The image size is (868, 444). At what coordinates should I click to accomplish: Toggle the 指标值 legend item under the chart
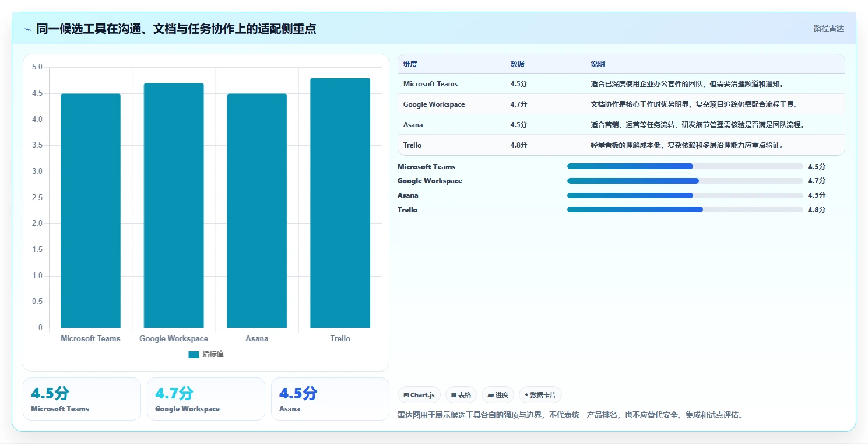pyautogui.click(x=206, y=354)
